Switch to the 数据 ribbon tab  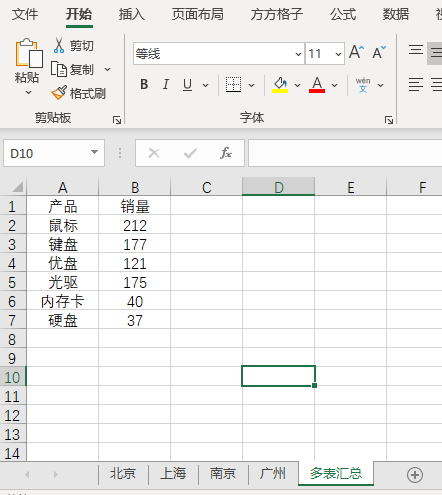396,14
